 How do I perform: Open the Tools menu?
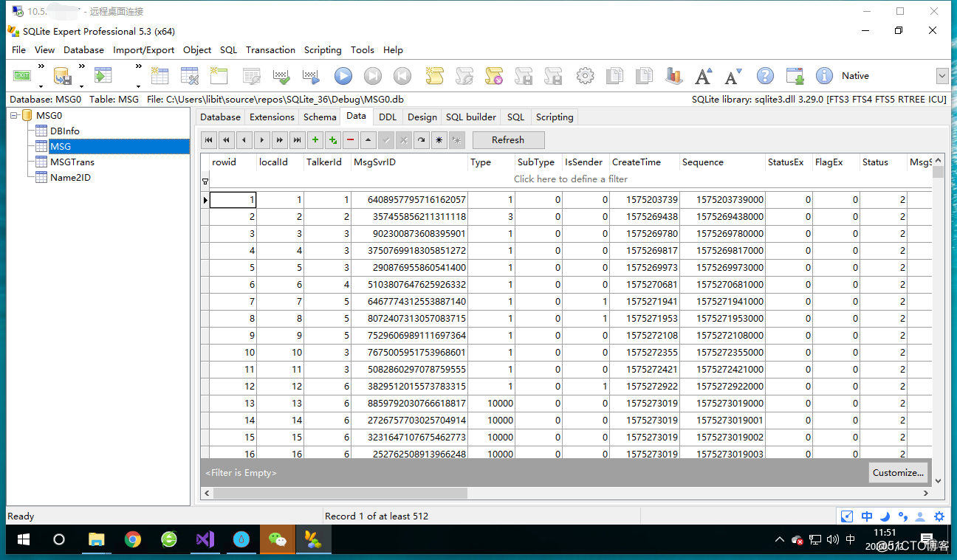tap(363, 50)
